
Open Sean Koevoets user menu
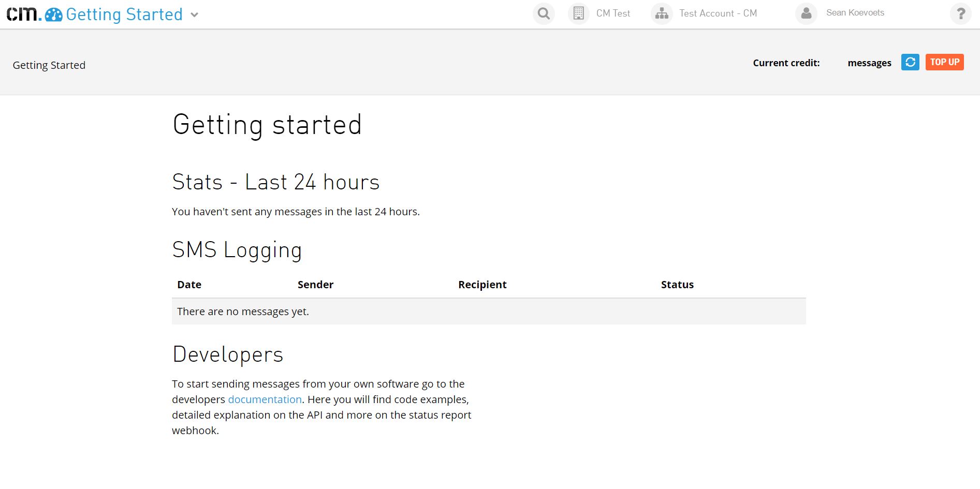(855, 13)
